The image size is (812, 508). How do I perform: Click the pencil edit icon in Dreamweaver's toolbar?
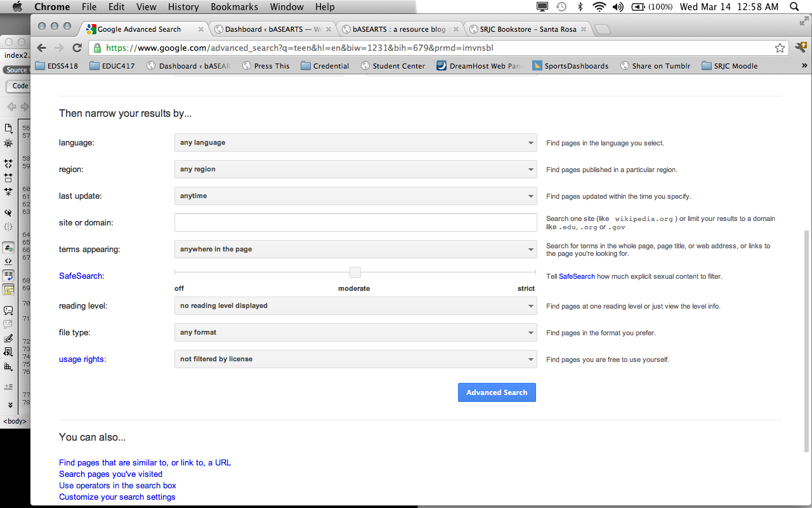(x=8, y=338)
